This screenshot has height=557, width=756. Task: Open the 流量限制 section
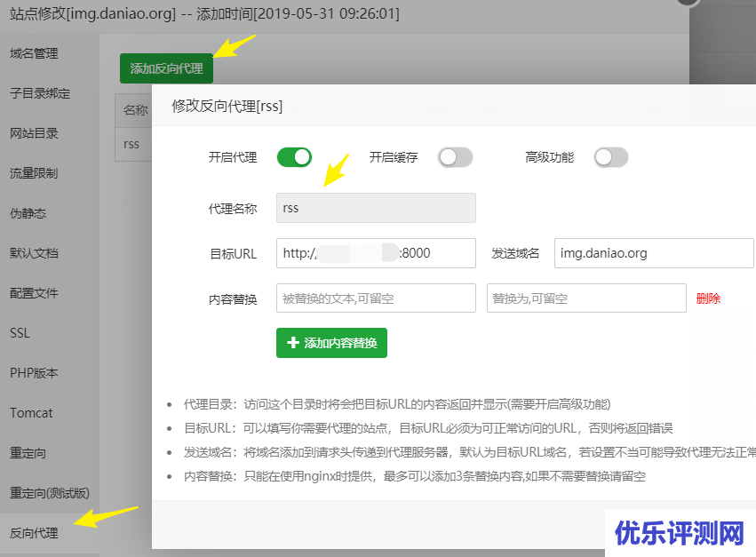pyautogui.click(x=34, y=173)
